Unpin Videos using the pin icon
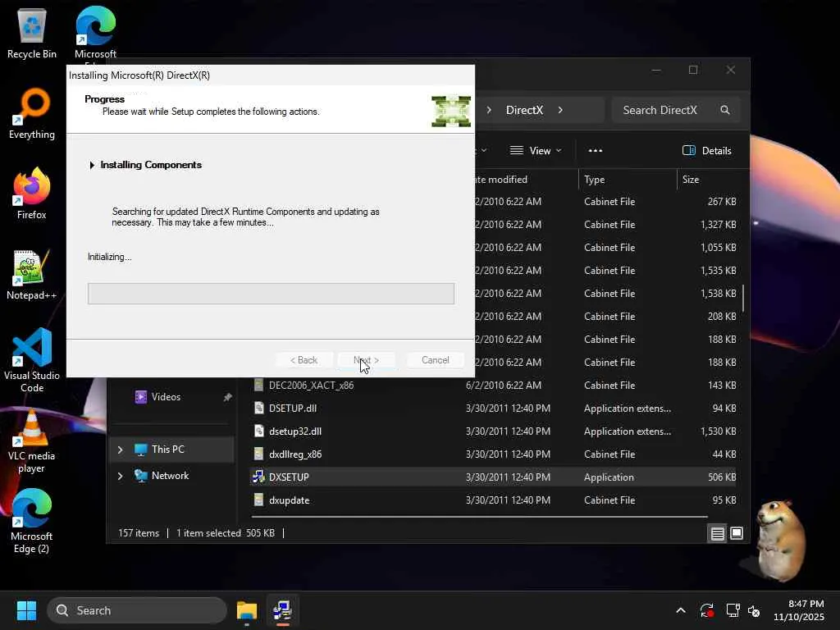This screenshot has width=840, height=630. tap(228, 397)
